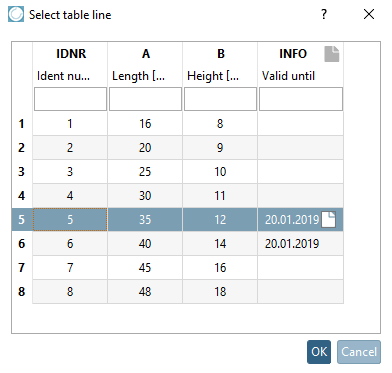This screenshot has width=392, height=373.
Task: Click height cell with value 11
Action: 220,196
